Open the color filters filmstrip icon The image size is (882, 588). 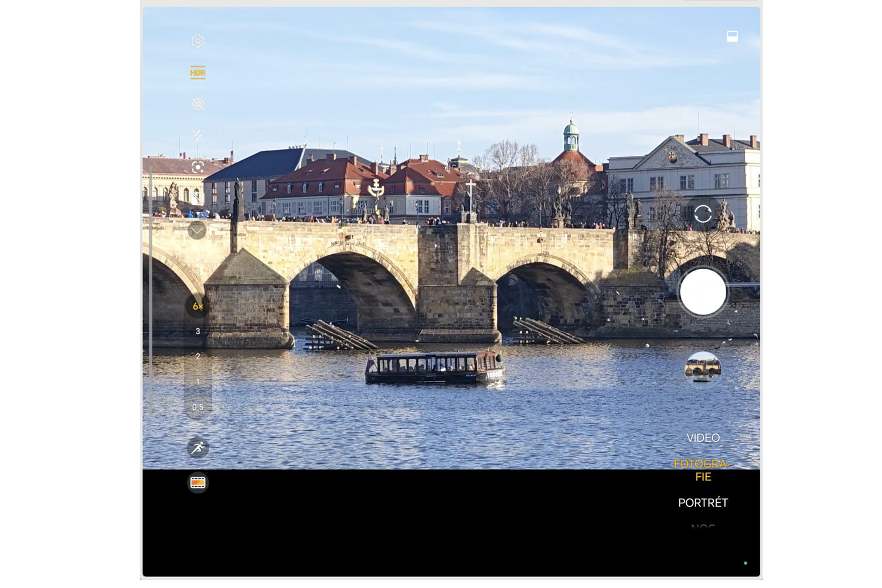198,483
